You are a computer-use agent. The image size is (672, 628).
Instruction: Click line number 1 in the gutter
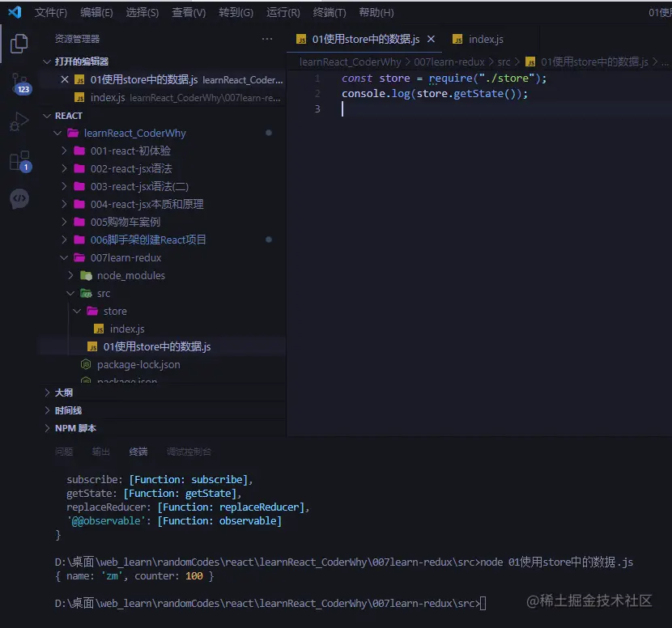317,78
